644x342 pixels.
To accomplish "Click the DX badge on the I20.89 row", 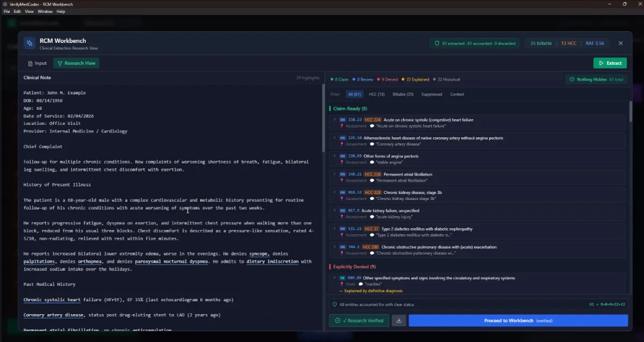I will tap(342, 157).
